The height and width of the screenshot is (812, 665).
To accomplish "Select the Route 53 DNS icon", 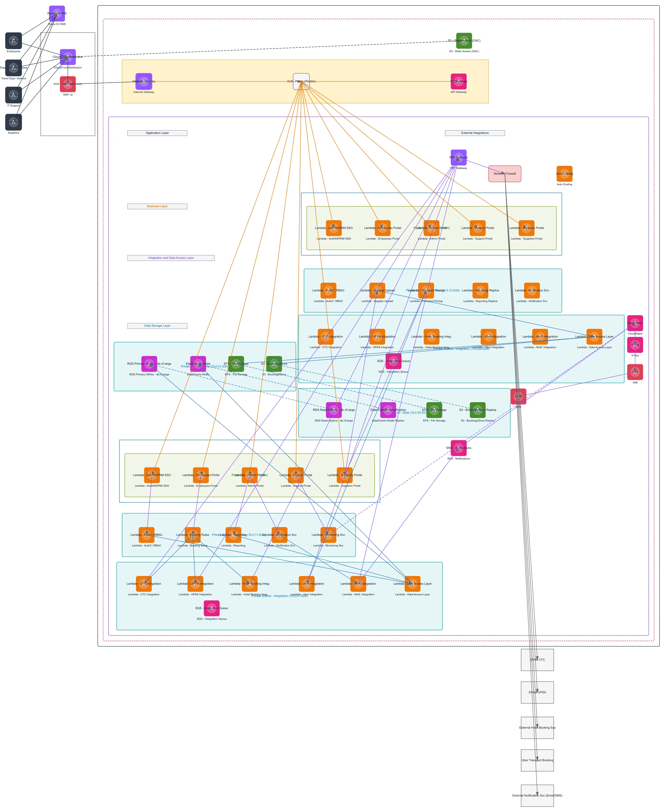I will click(x=57, y=13).
